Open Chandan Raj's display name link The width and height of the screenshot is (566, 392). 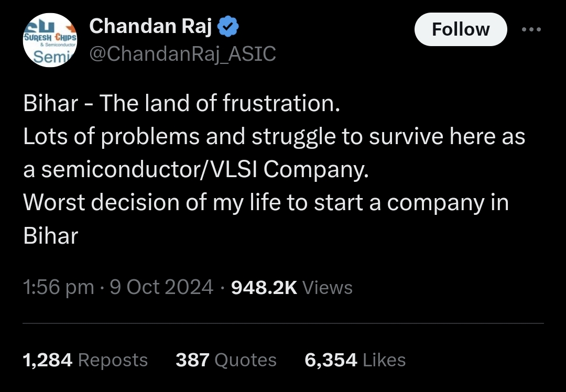[x=150, y=27]
